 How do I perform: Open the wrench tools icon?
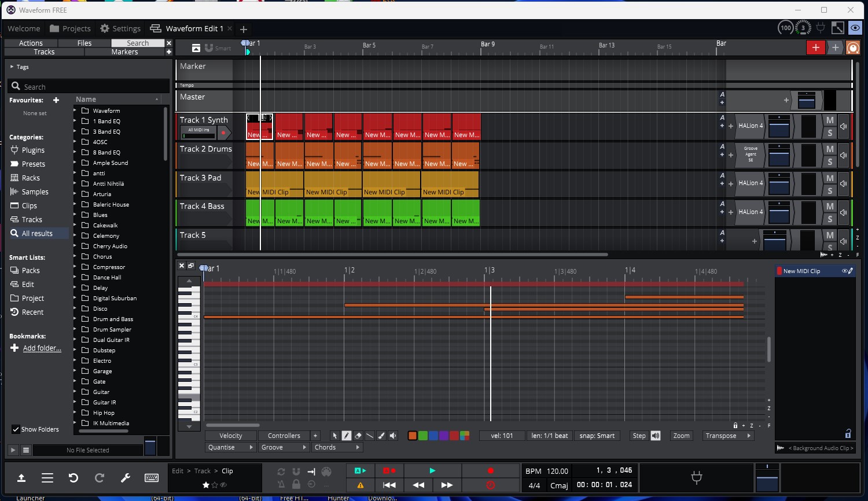(125, 478)
